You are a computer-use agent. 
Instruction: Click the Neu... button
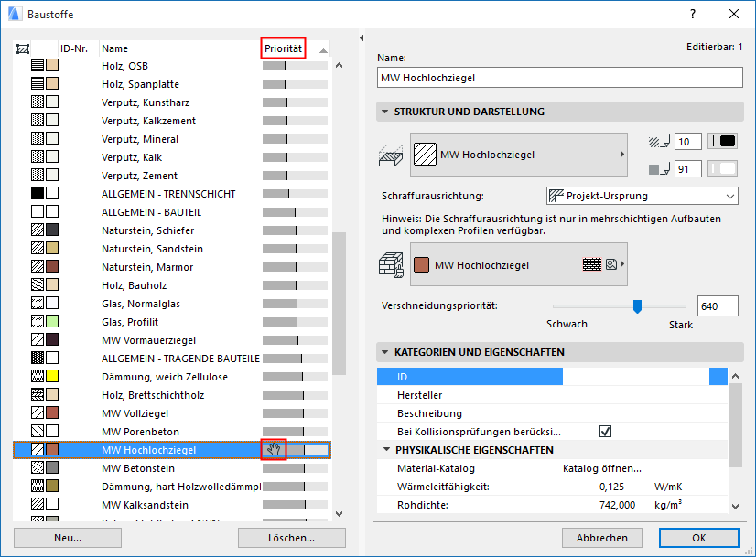(68, 538)
